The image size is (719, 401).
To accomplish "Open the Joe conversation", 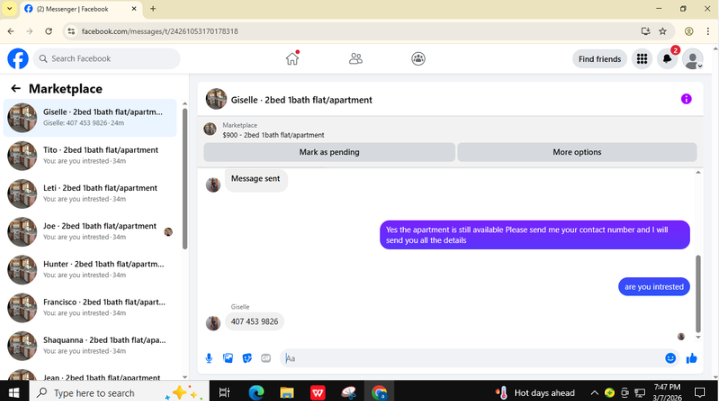I will (x=90, y=231).
